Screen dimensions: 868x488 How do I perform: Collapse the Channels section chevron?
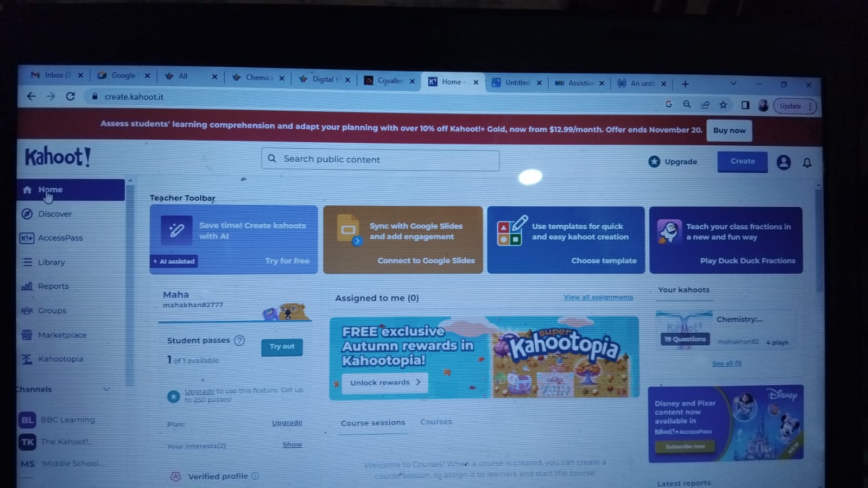[x=106, y=389]
